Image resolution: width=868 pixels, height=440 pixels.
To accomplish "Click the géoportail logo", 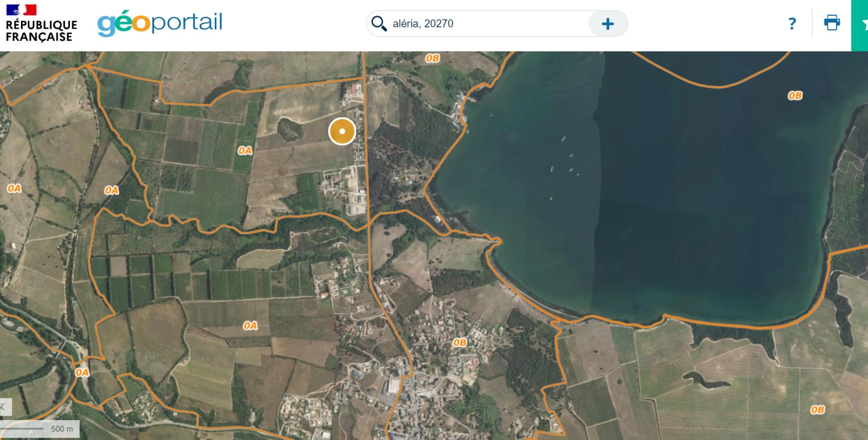I will click(160, 24).
